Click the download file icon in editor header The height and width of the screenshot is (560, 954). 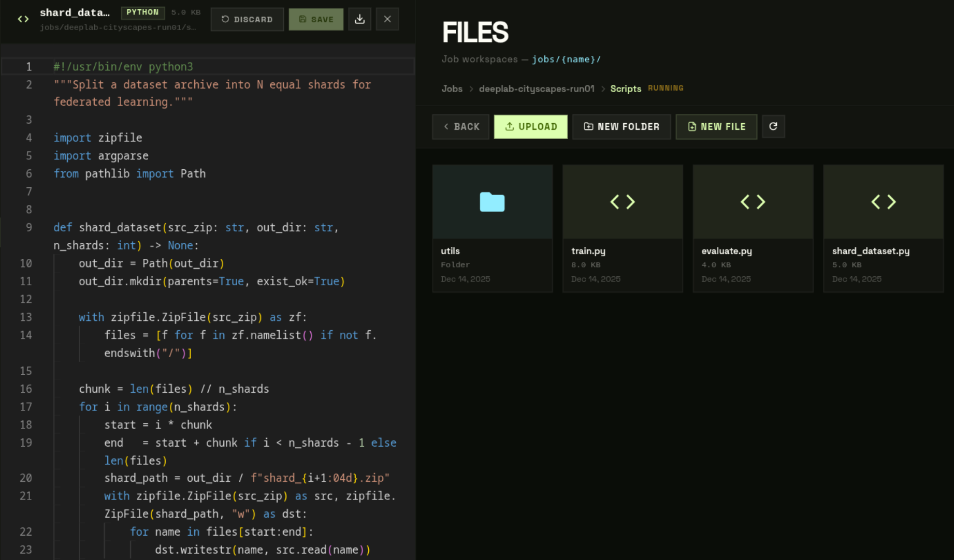(x=360, y=20)
